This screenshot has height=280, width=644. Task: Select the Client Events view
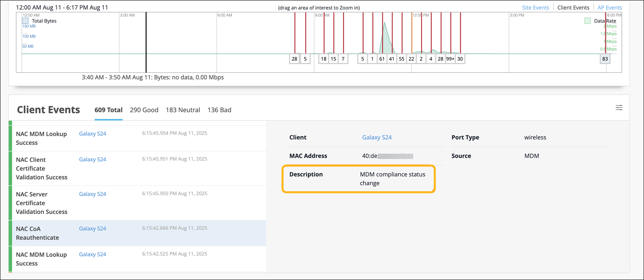tap(573, 7)
